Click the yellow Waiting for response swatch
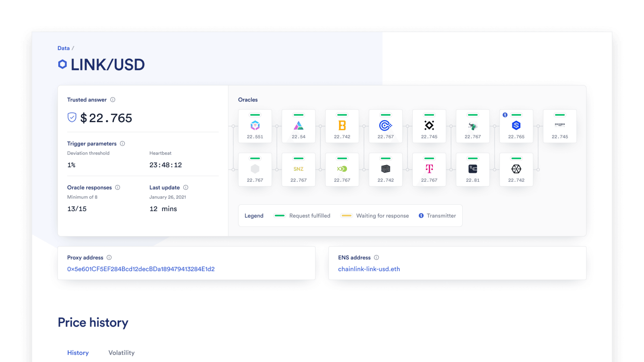 click(346, 215)
